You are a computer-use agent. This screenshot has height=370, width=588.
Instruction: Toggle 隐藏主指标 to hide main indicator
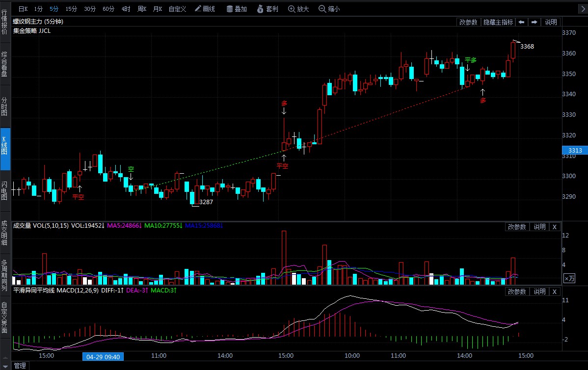498,22
